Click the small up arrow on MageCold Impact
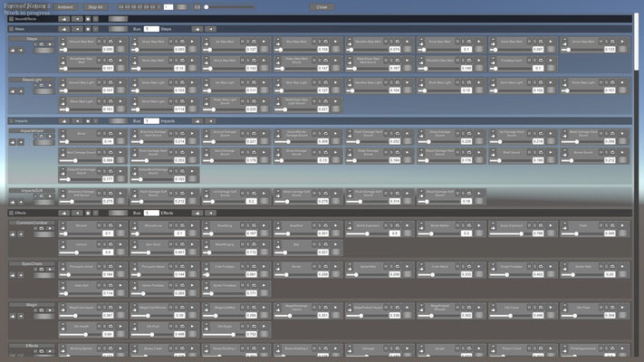The height and width of the screenshot is (362, 644). point(62,305)
